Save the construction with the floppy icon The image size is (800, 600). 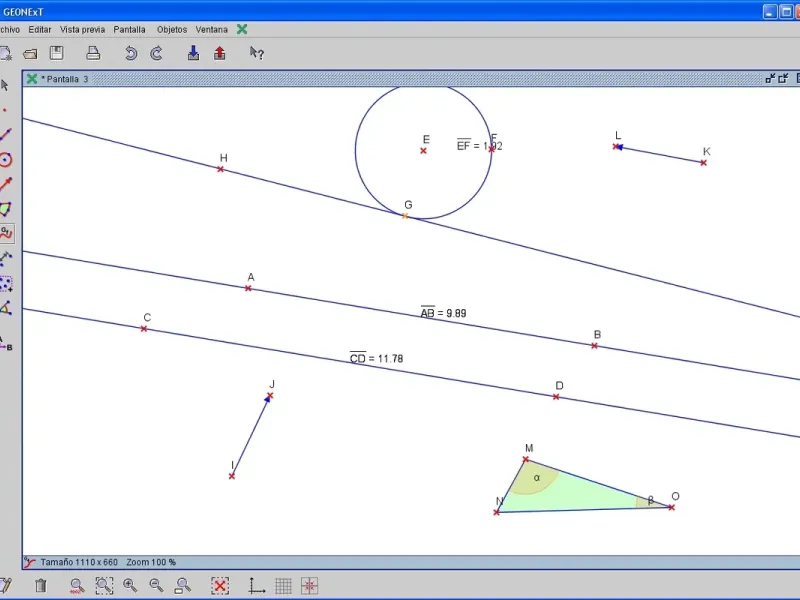[x=56, y=53]
